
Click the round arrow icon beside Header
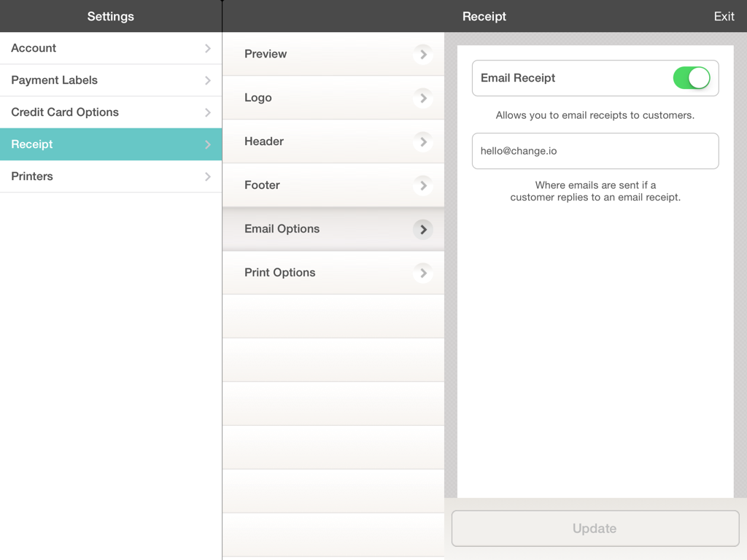(423, 142)
